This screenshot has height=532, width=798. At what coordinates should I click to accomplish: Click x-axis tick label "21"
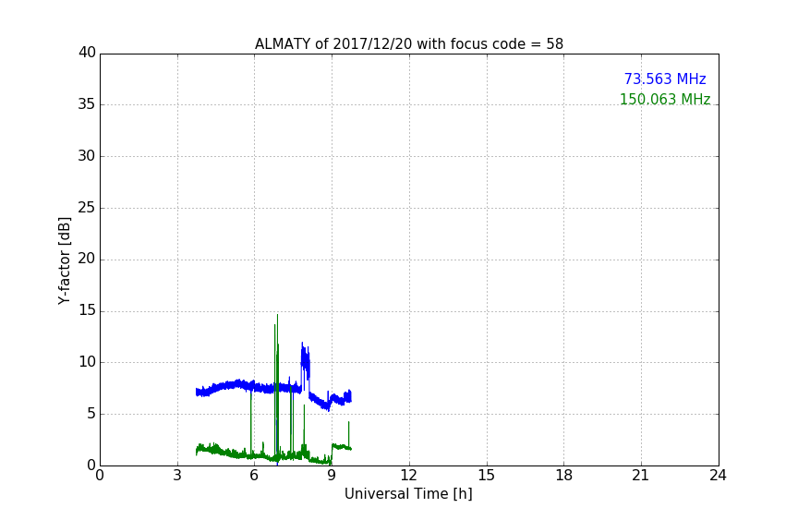click(641, 476)
